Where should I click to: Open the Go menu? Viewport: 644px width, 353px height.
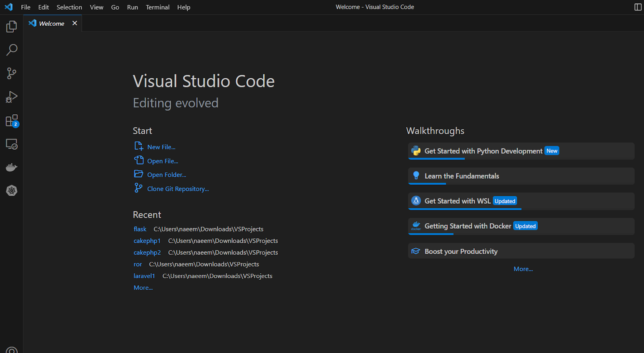[115, 7]
